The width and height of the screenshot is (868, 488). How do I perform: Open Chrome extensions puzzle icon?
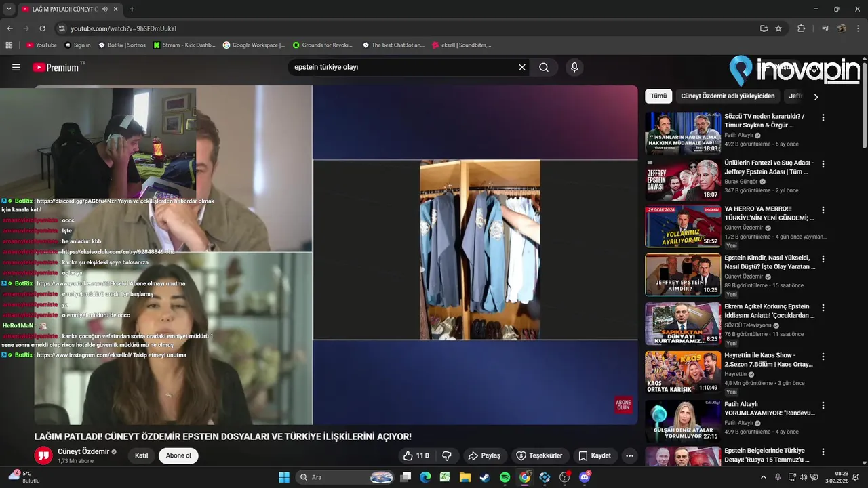[802, 28]
